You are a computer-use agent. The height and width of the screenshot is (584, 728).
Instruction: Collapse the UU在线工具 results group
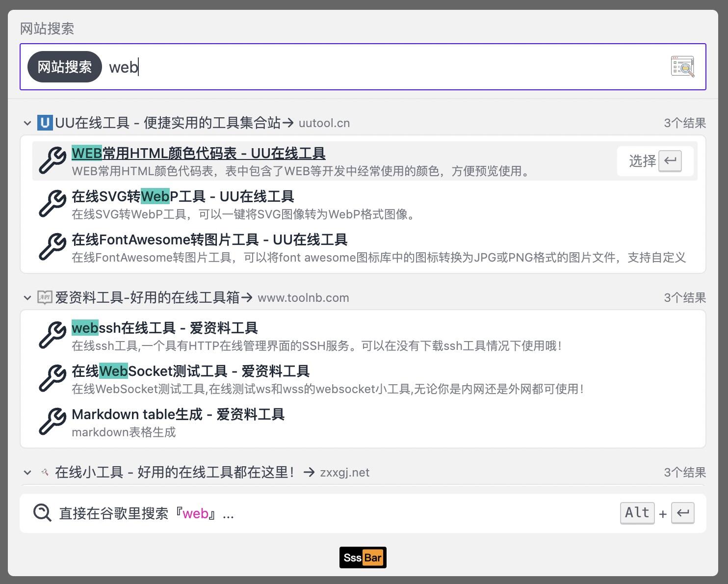coord(27,123)
